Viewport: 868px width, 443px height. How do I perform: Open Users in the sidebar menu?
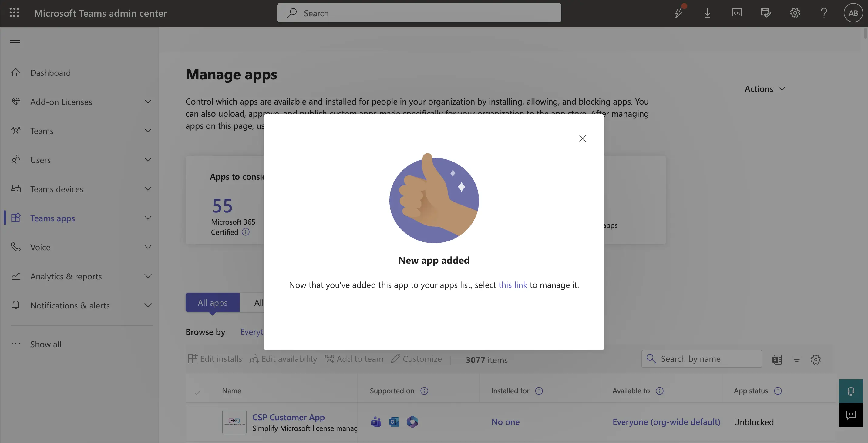coord(40,160)
